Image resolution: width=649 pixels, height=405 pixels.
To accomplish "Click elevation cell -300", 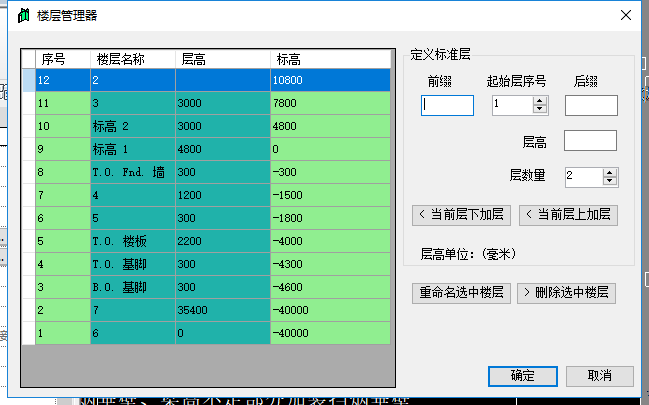I will pos(330,172).
